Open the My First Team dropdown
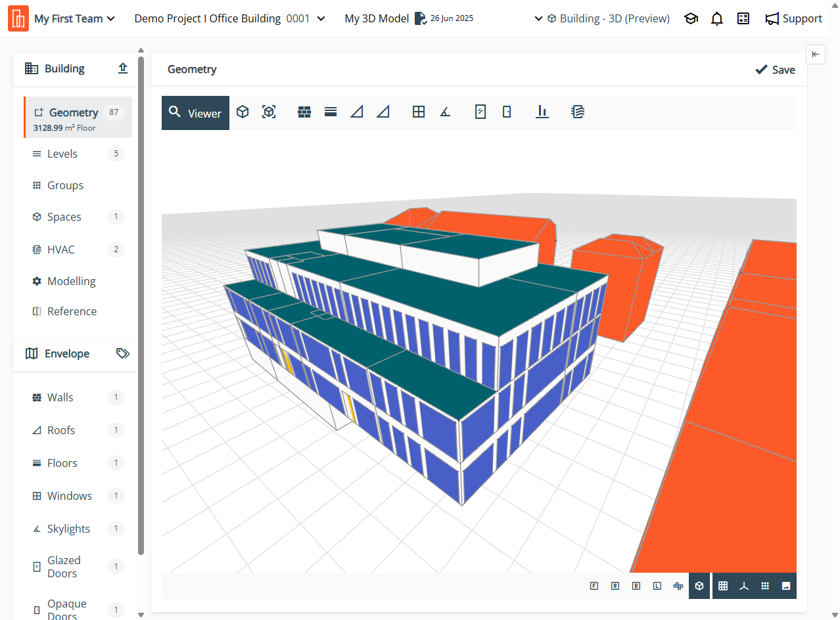The height and width of the screenshot is (620, 840). coord(74,18)
